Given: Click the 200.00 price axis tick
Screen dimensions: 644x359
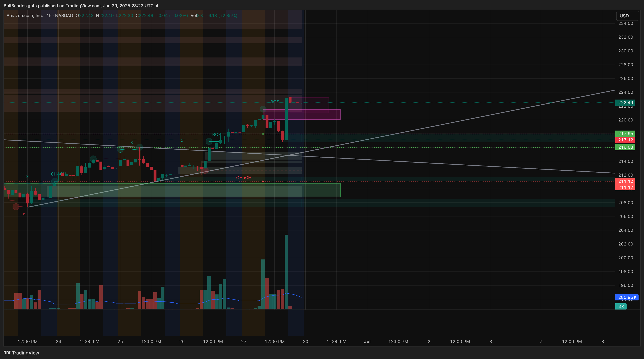Looking at the screenshot, I should (625, 258).
